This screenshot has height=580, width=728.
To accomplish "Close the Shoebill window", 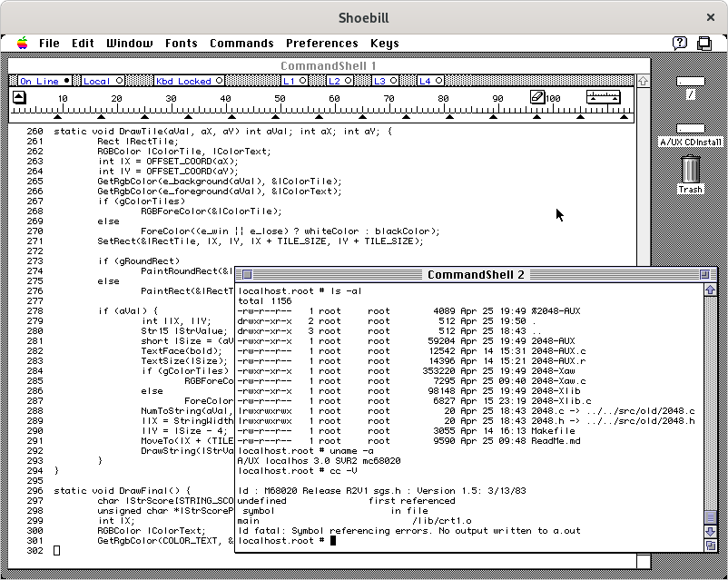I will (x=711, y=17).
